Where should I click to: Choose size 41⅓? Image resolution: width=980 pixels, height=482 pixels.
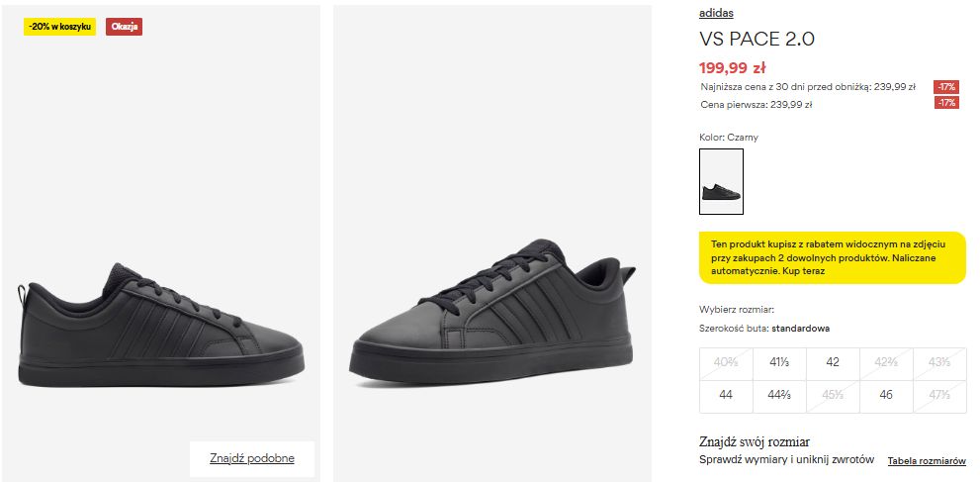tap(779, 362)
